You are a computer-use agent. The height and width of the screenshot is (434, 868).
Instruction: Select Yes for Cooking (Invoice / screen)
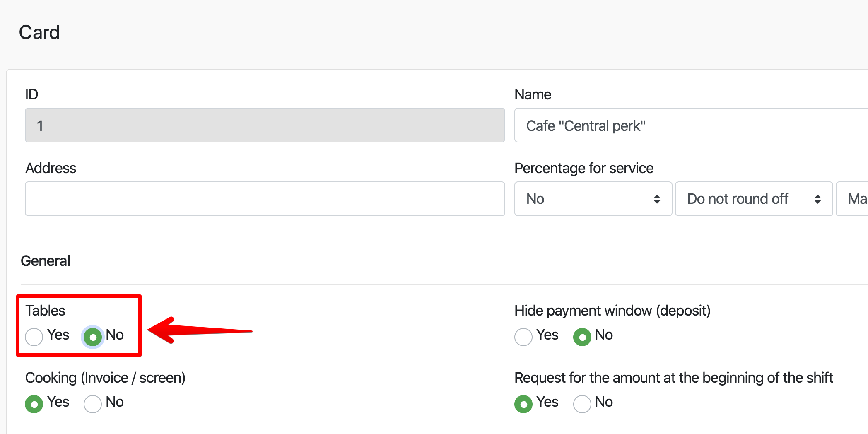coord(34,404)
